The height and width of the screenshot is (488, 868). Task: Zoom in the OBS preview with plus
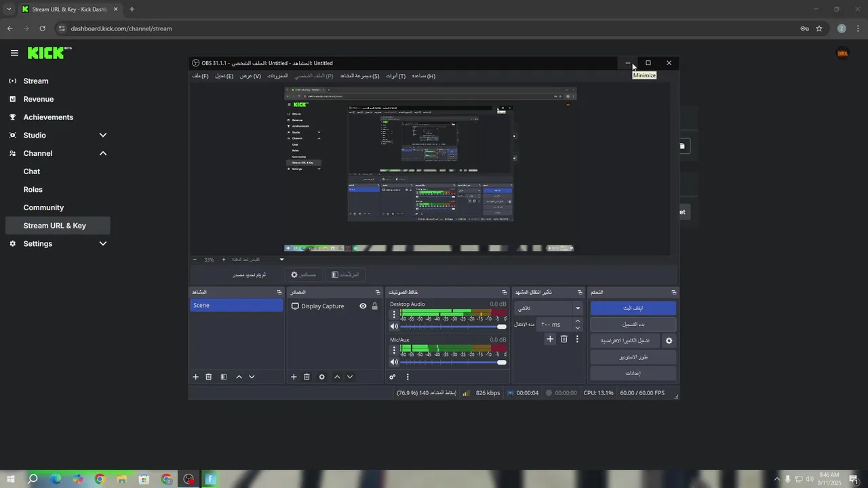coord(224,260)
